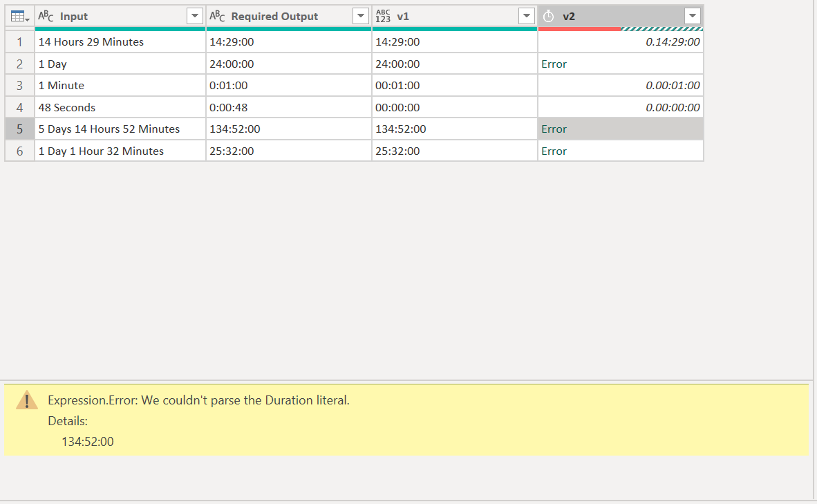Click the ABC123 type icon of v1
Screen dimensions: 817x504
383,16
